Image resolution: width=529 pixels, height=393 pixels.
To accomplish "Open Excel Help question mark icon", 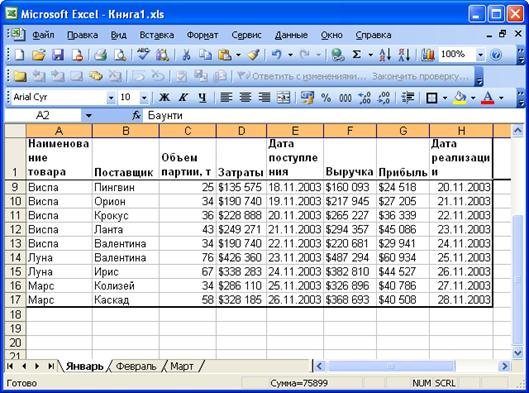I will (x=496, y=54).
